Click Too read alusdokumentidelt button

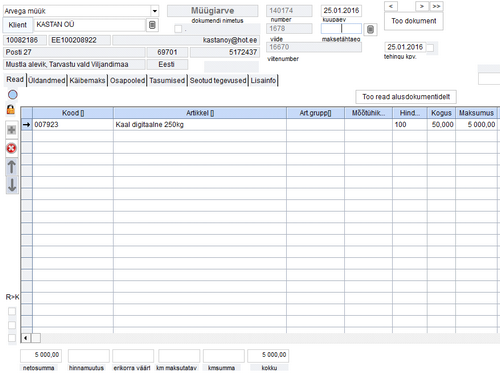pos(406,97)
